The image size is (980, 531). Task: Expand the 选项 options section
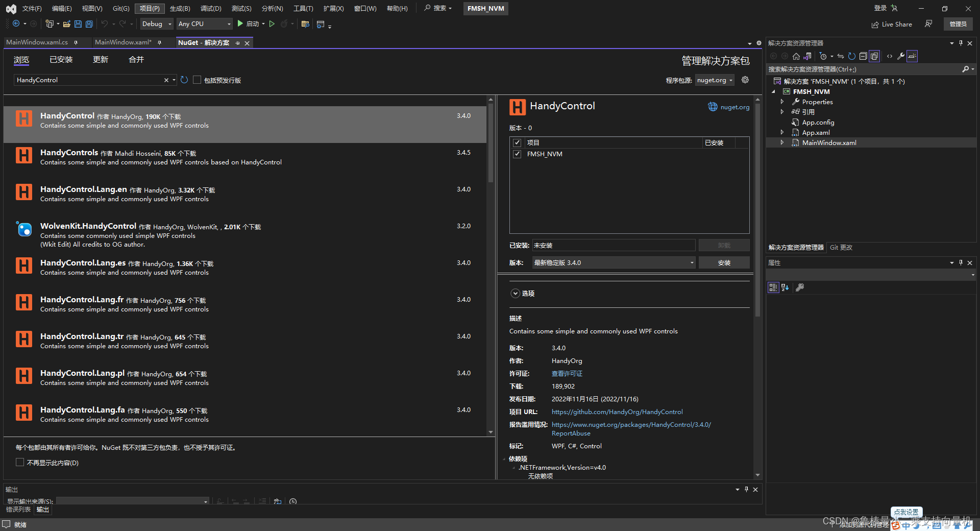(516, 294)
